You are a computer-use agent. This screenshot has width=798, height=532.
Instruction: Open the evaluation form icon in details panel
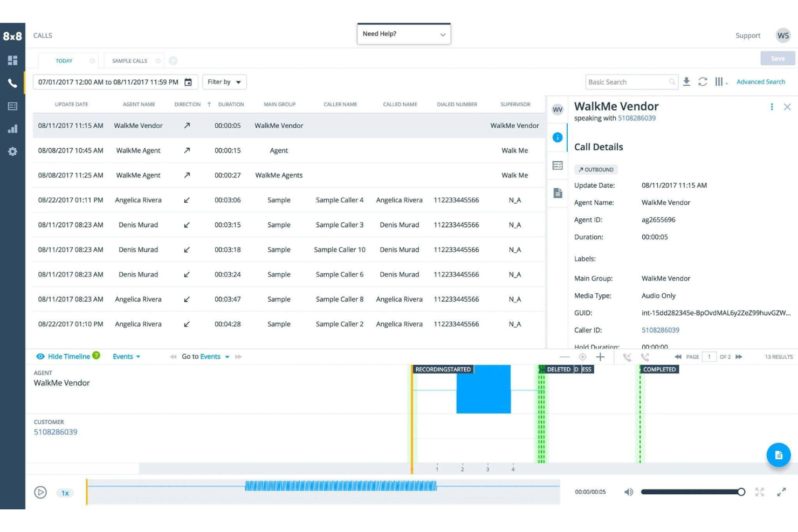(558, 165)
